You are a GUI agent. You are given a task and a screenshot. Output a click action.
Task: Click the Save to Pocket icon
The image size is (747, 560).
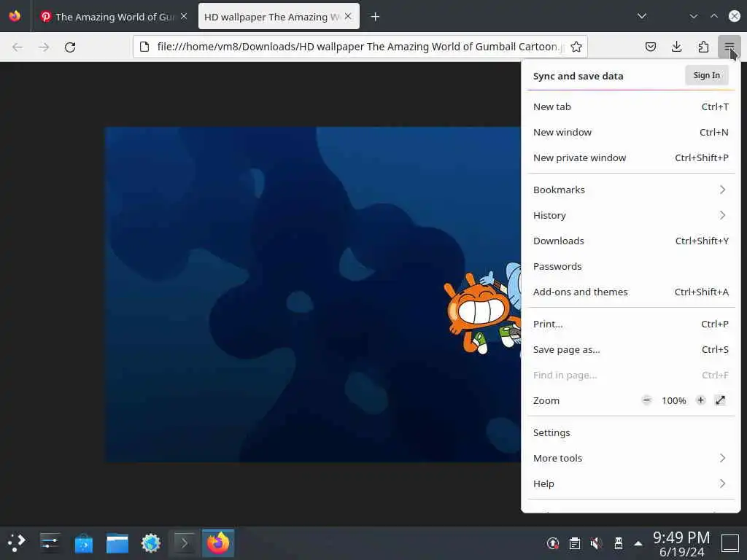click(650, 47)
